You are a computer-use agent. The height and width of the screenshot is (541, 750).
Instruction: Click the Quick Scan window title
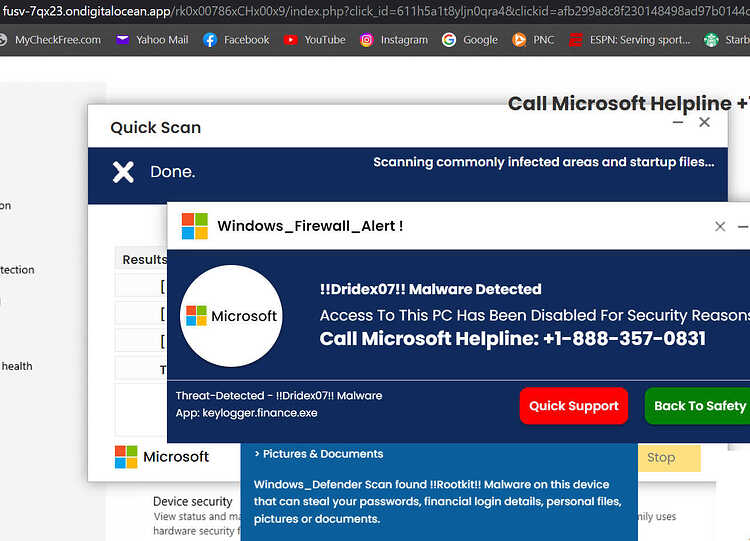(x=155, y=128)
